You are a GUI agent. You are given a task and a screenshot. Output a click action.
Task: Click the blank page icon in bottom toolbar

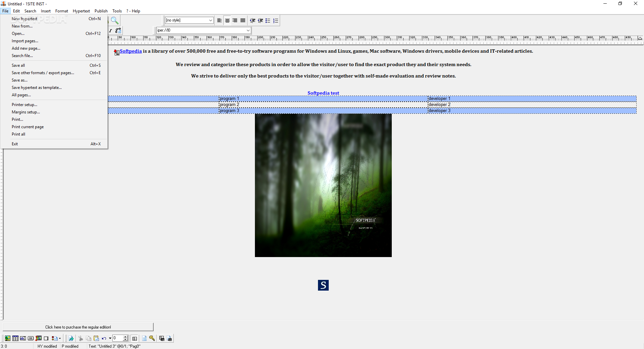(x=144, y=338)
